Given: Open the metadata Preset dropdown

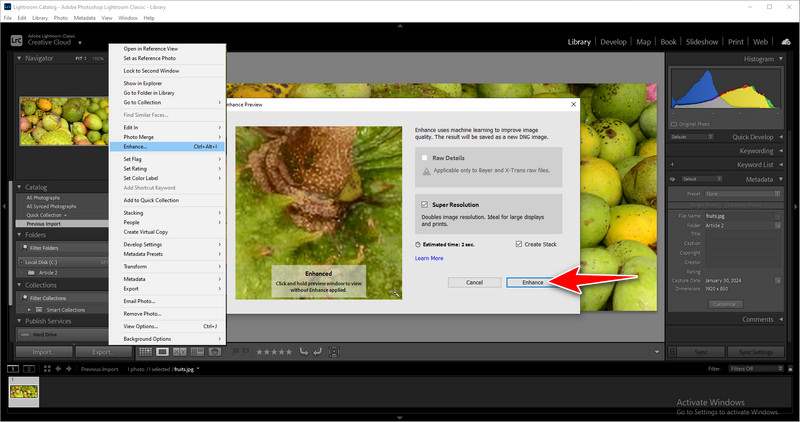Looking at the screenshot, I should [743, 194].
